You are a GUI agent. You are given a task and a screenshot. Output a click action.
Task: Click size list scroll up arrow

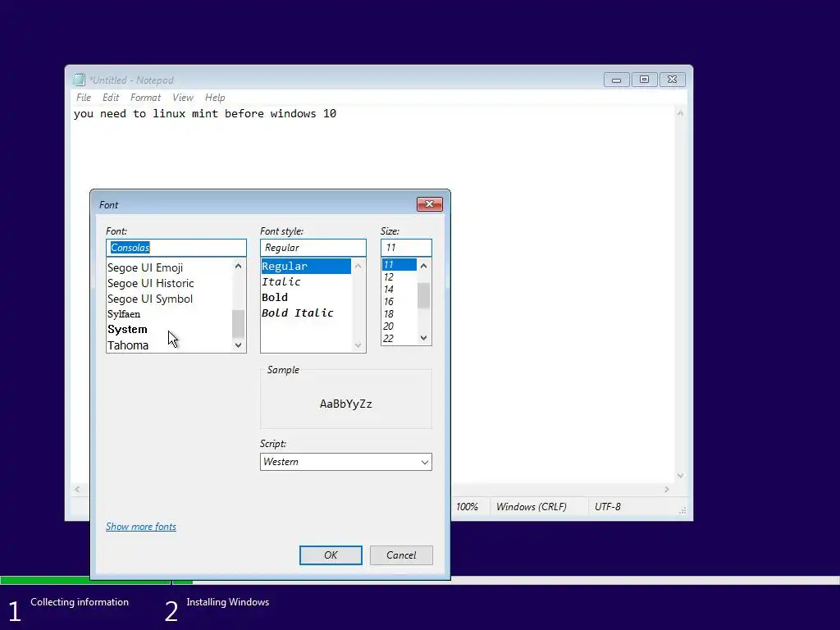[x=424, y=266]
